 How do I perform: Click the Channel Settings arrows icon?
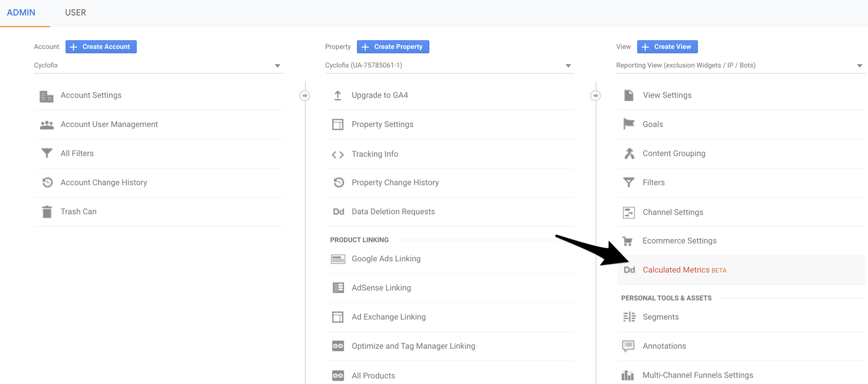coord(629,212)
